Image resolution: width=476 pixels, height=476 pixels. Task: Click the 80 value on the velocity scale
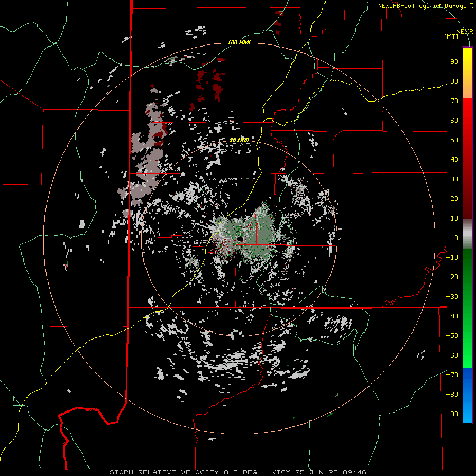pos(454,81)
